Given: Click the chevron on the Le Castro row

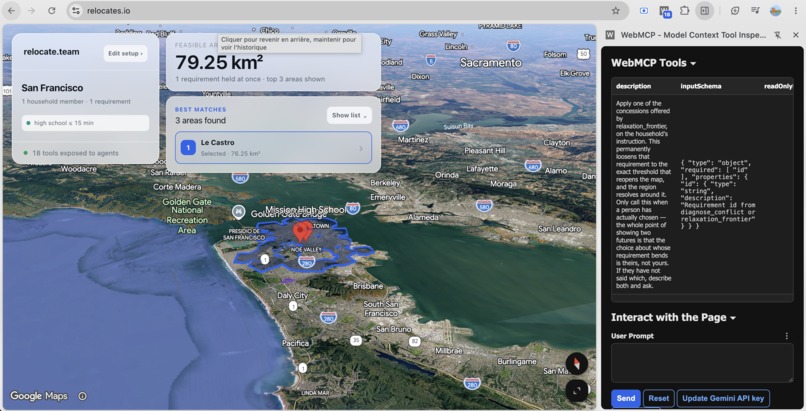Looking at the screenshot, I should [361, 148].
